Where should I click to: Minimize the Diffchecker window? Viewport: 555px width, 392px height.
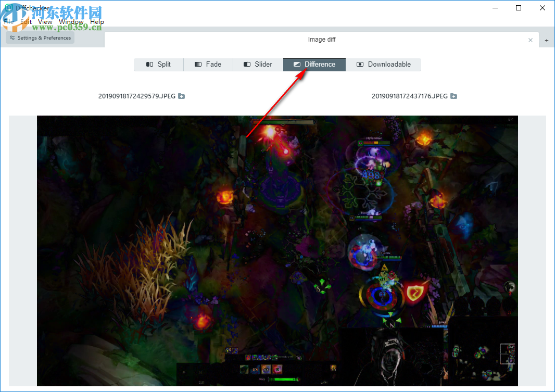coord(495,8)
